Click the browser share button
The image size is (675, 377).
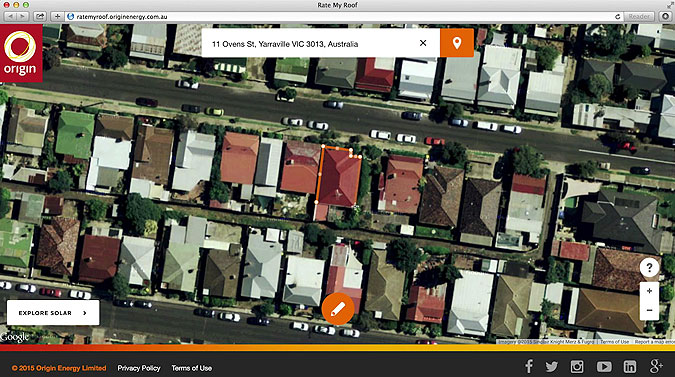coord(40,16)
